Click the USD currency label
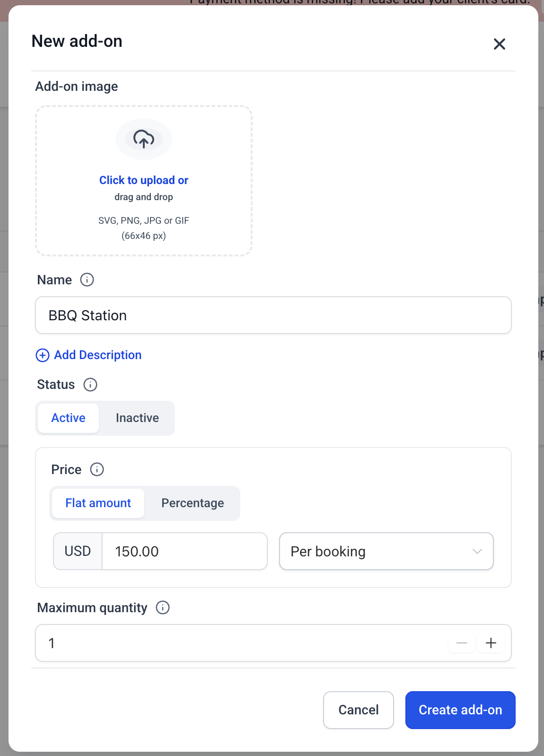544x756 pixels. click(78, 552)
